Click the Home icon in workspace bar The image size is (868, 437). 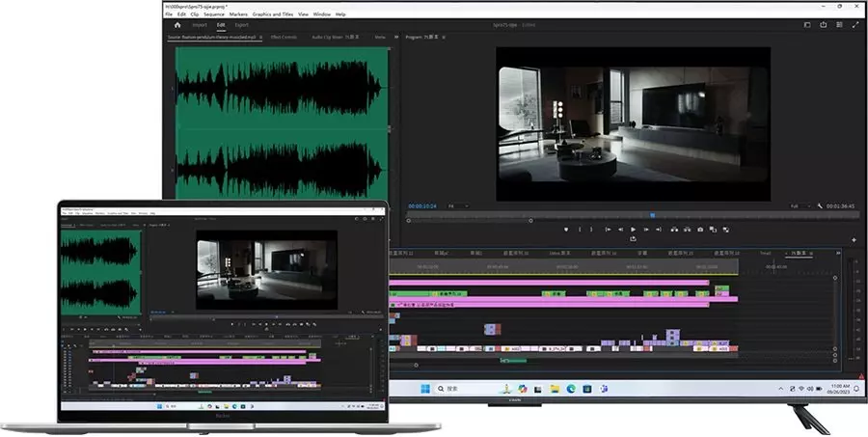click(177, 25)
